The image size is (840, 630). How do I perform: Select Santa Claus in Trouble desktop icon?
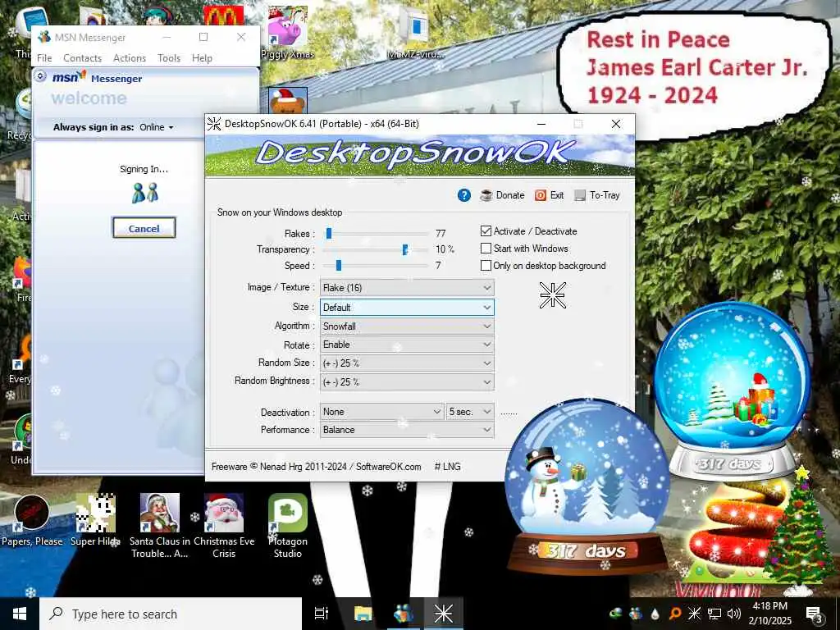(159, 526)
